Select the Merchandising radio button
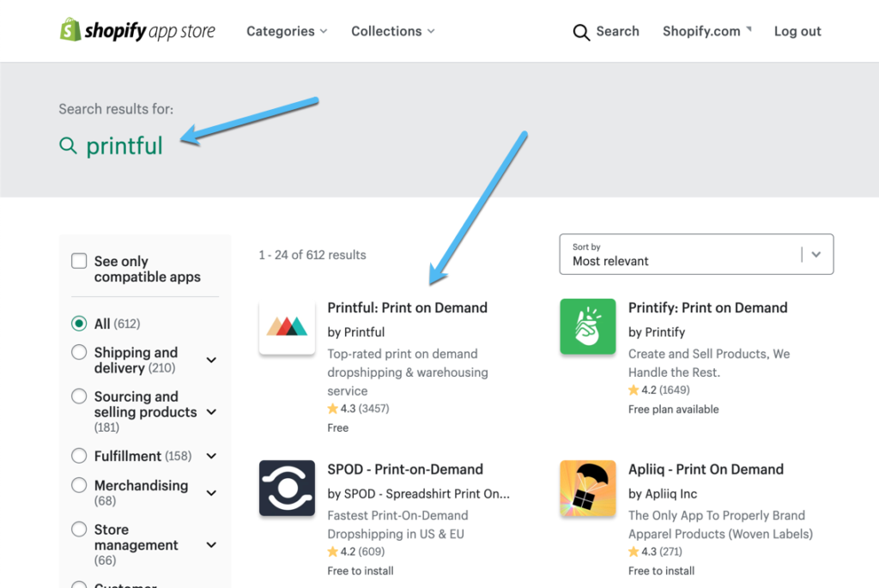The height and width of the screenshot is (588, 879). (x=79, y=485)
